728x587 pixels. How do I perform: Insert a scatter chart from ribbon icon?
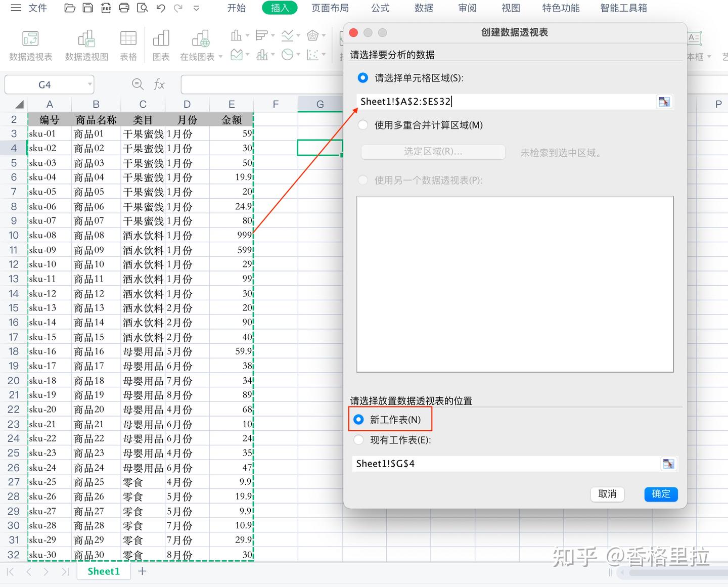(x=313, y=55)
